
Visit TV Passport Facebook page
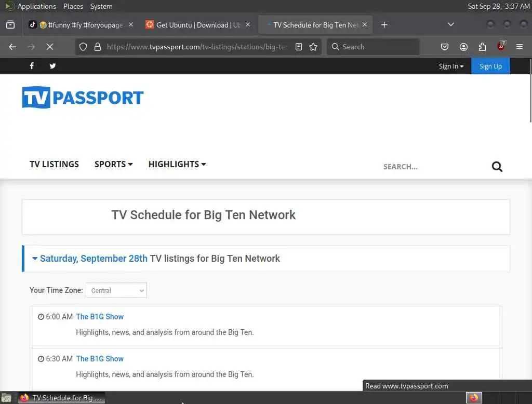click(x=32, y=66)
